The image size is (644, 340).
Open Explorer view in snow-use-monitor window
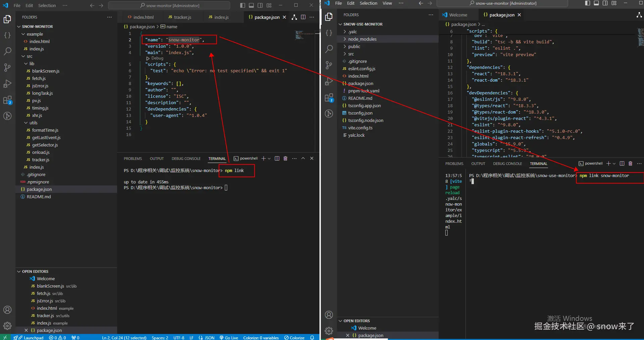329,17
